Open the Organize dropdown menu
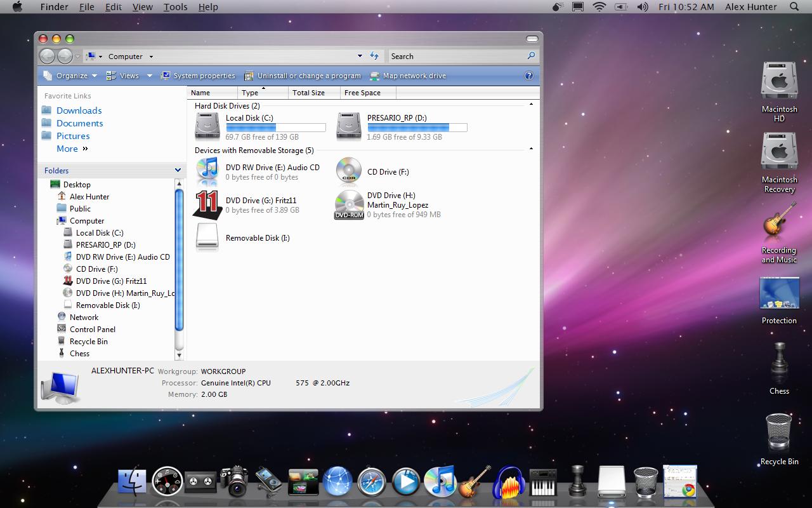Screen dimensions: 812x508 tap(70, 76)
